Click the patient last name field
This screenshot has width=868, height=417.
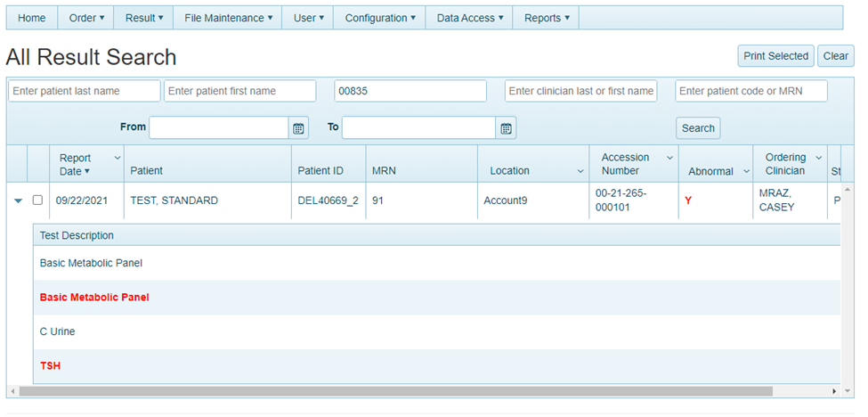click(85, 91)
